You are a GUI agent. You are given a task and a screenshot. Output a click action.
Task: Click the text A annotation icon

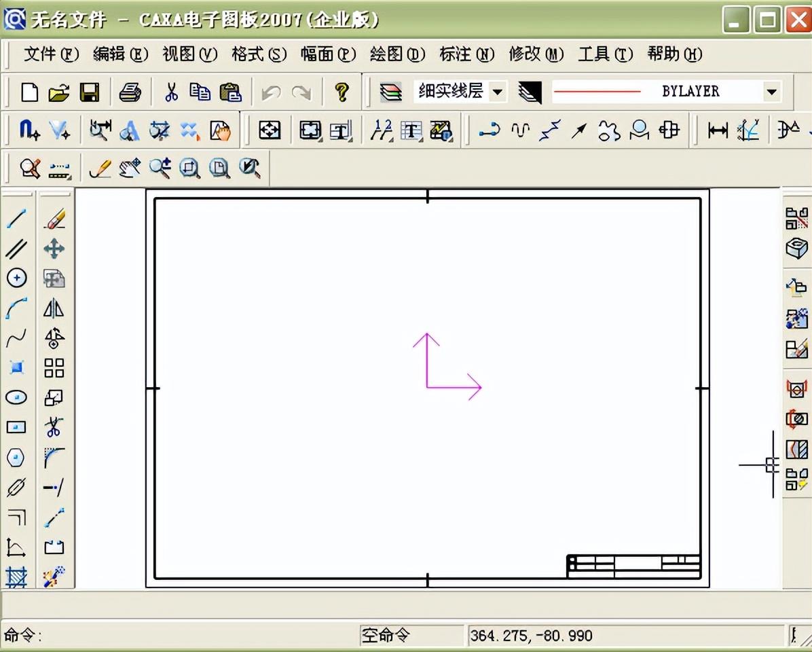pyautogui.click(x=130, y=130)
